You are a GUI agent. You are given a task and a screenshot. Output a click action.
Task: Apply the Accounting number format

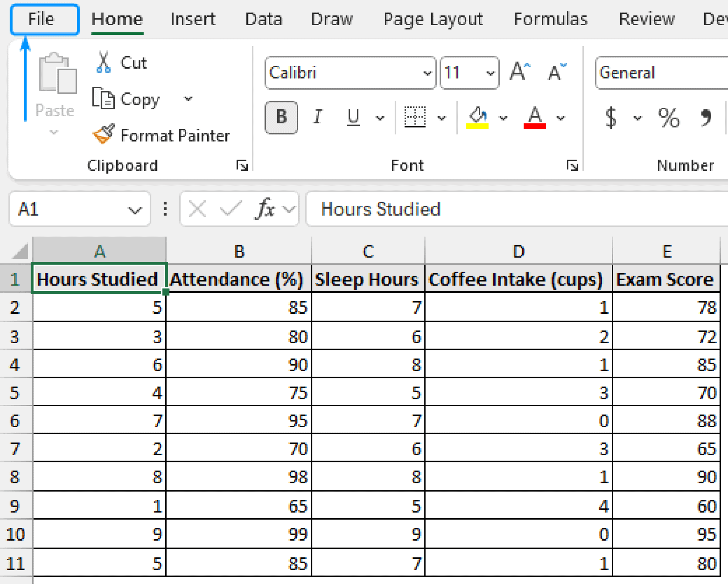pyautogui.click(x=611, y=118)
